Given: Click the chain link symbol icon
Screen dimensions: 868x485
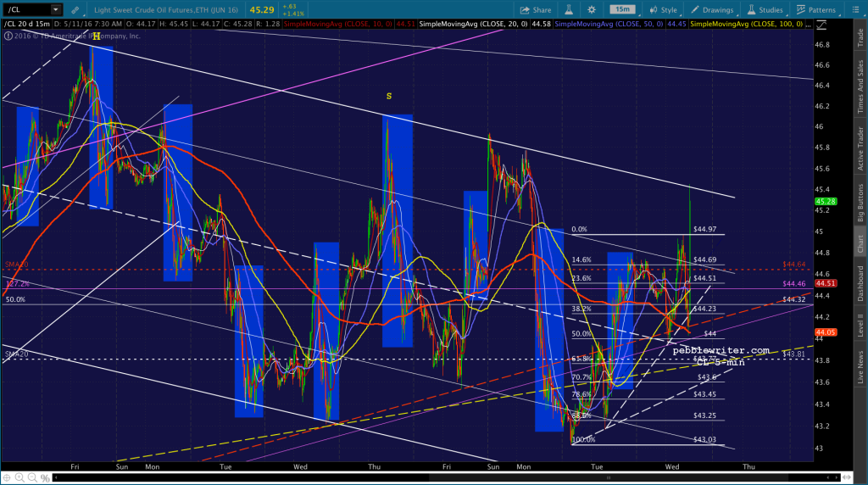Looking at the screenshot, I should click(x=75, y=10).
